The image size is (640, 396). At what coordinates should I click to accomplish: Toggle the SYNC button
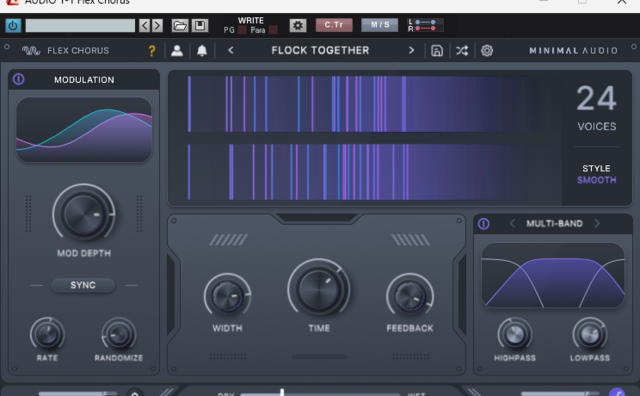[83, 285]
